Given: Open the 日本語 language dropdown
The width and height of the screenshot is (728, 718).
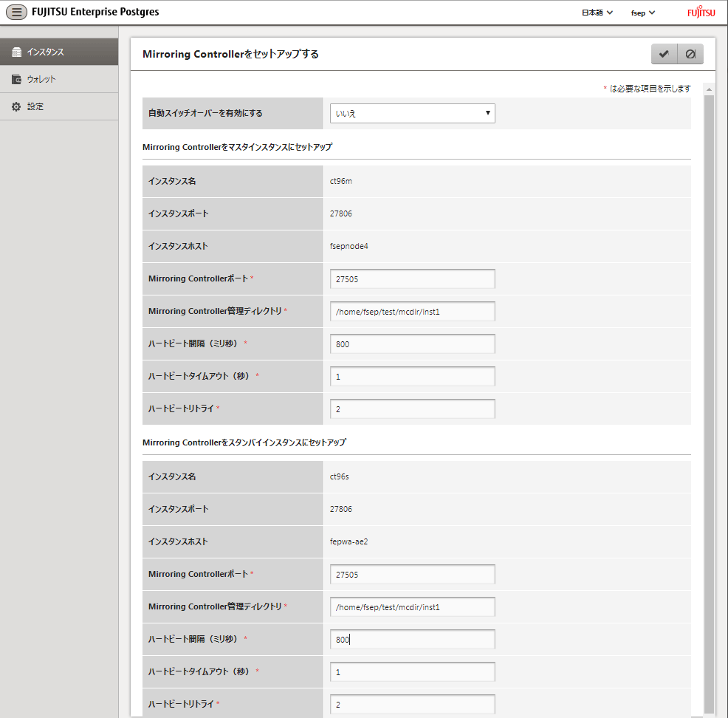Looking at the screenshot, I should coord(597,13).
